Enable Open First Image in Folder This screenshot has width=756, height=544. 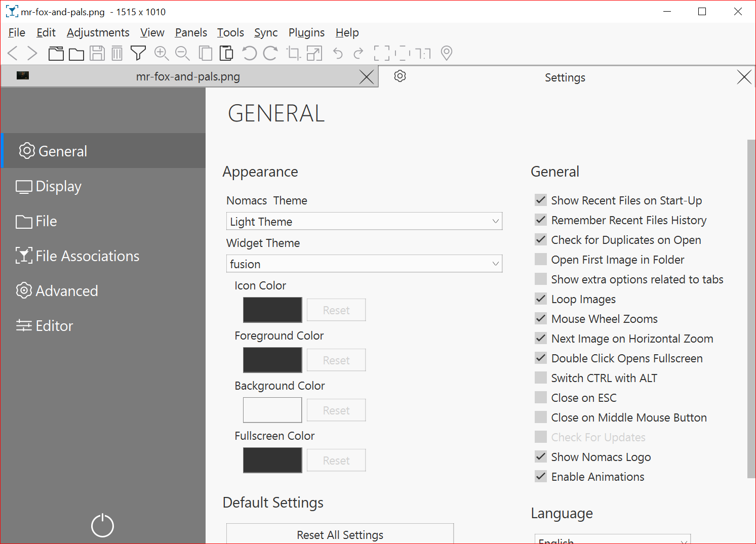(x=541, y=260)
